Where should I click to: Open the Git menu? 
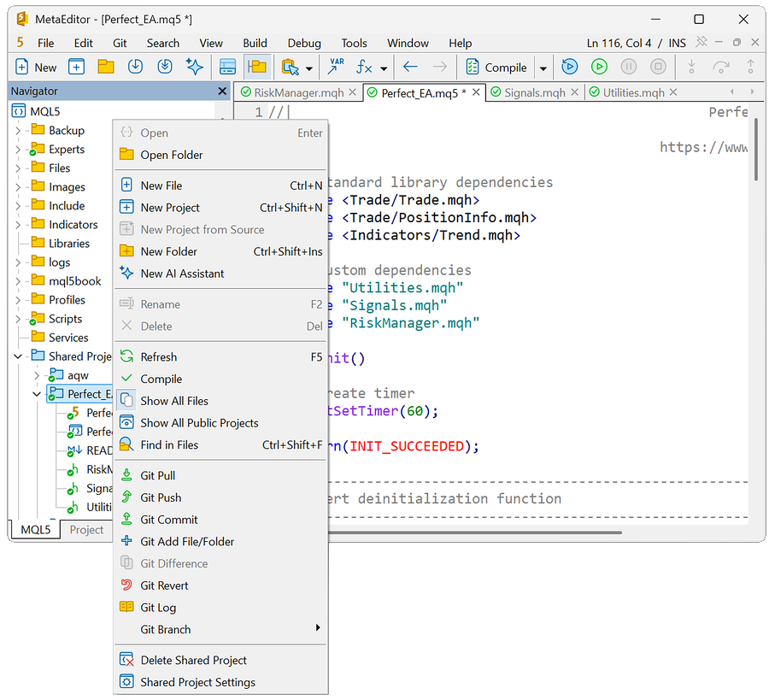tap(120, 44)
